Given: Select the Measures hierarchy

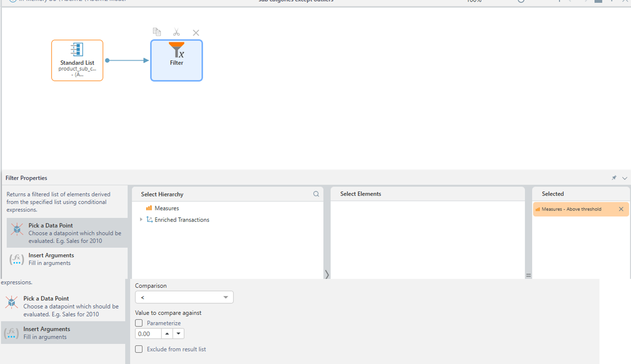Looking at the screenshot, I should (167, 208).
